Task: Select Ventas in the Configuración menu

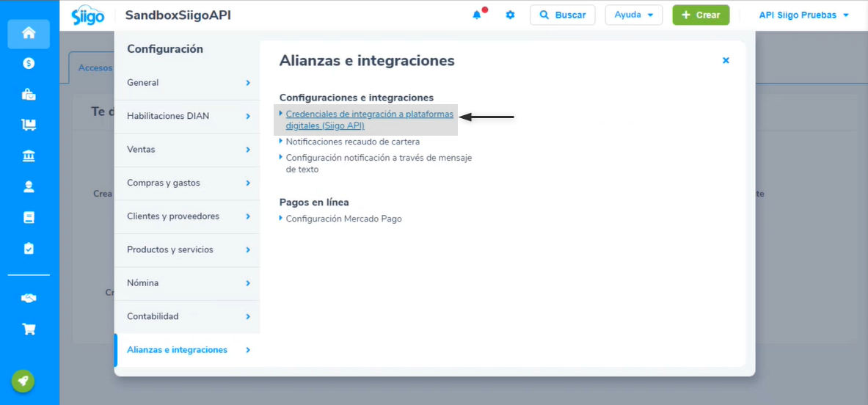Action: 187,150
